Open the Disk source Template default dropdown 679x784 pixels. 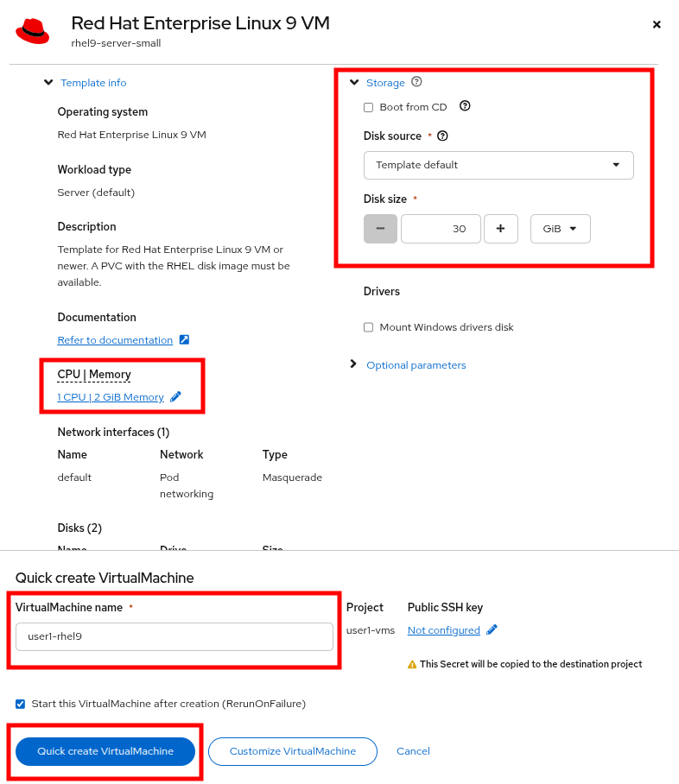click(x=498, y=165)
